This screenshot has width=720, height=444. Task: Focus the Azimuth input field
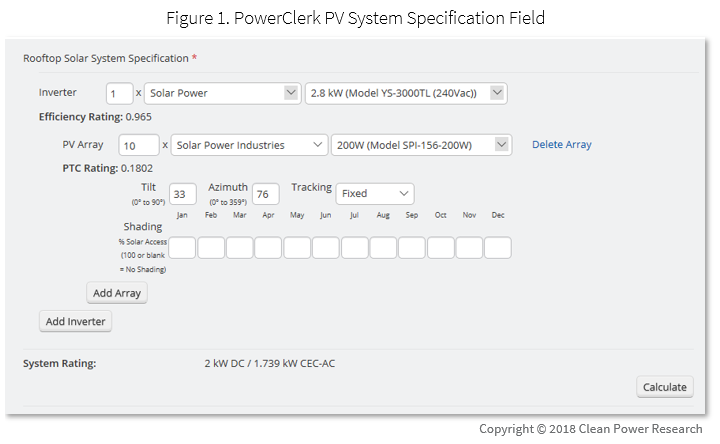coord(265,194)
